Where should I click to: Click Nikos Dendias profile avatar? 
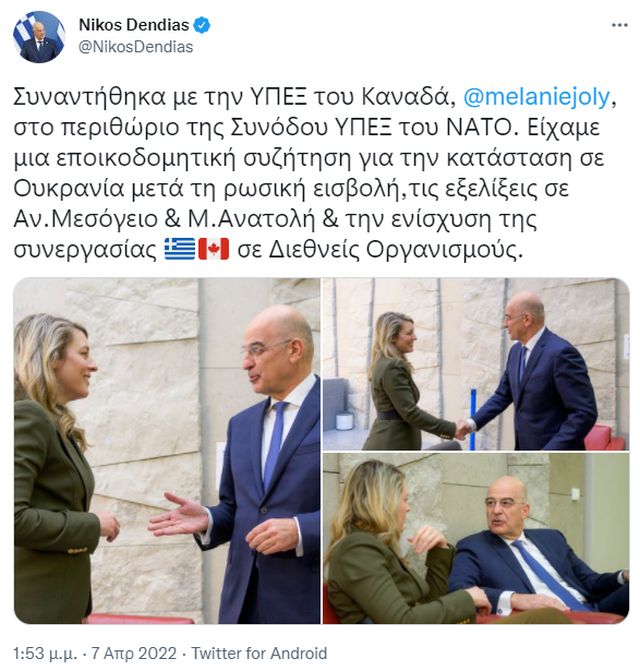click(39, 37)
